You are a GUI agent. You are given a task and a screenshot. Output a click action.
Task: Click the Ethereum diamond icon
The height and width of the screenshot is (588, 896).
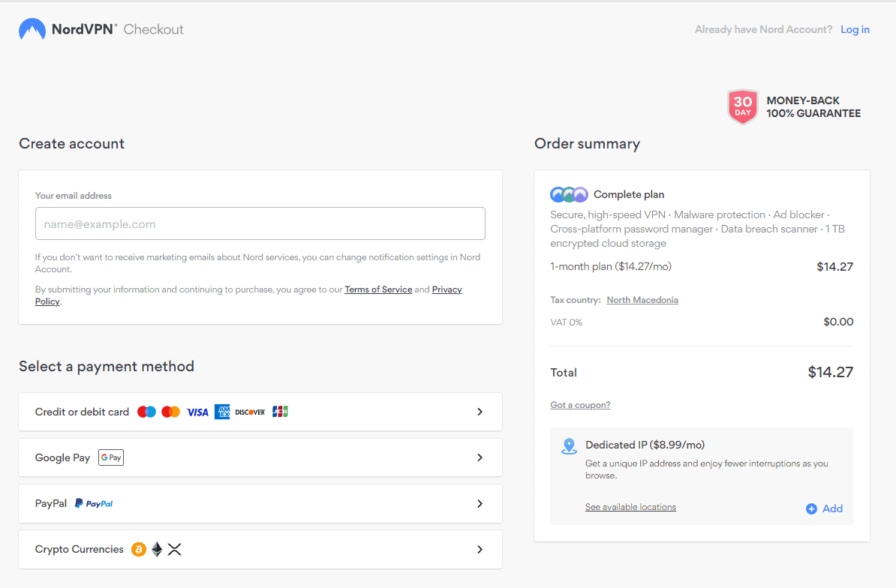[157, 549]
